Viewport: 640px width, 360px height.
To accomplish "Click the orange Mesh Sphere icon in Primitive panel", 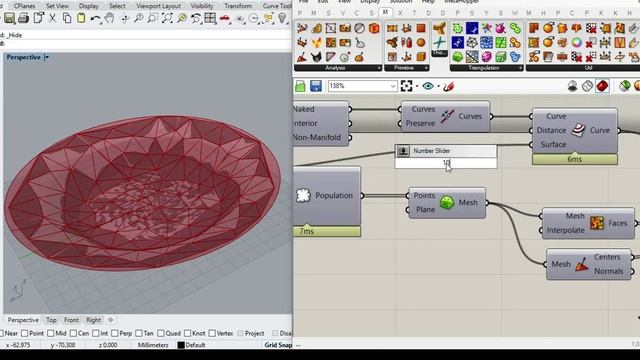I will pyautogui.click(x=421, y=42).
